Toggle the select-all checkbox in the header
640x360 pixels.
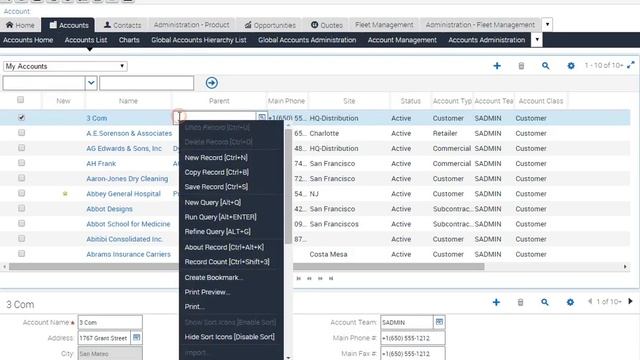pos(20,100)
